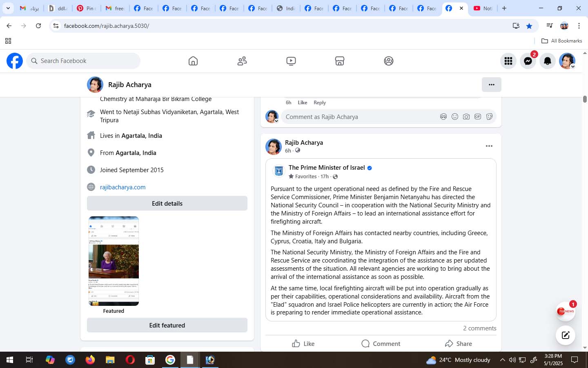Screen dimensions: 588x368
Task: Click the Reply link under the comment
Action: [x=320, y=103]
